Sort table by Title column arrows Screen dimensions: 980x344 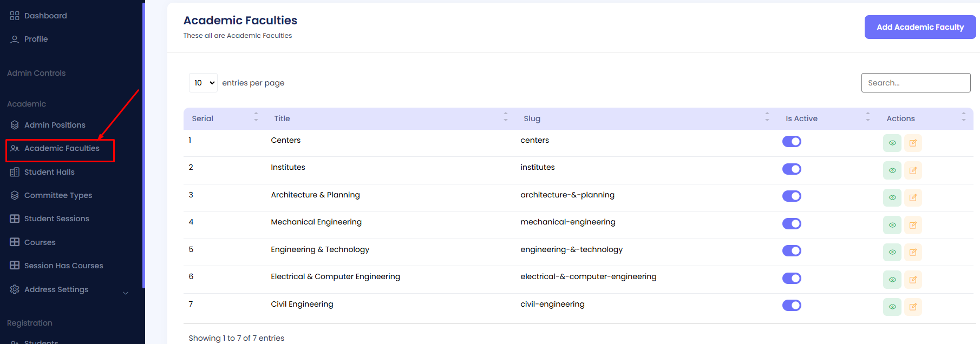tap(505, 117)
